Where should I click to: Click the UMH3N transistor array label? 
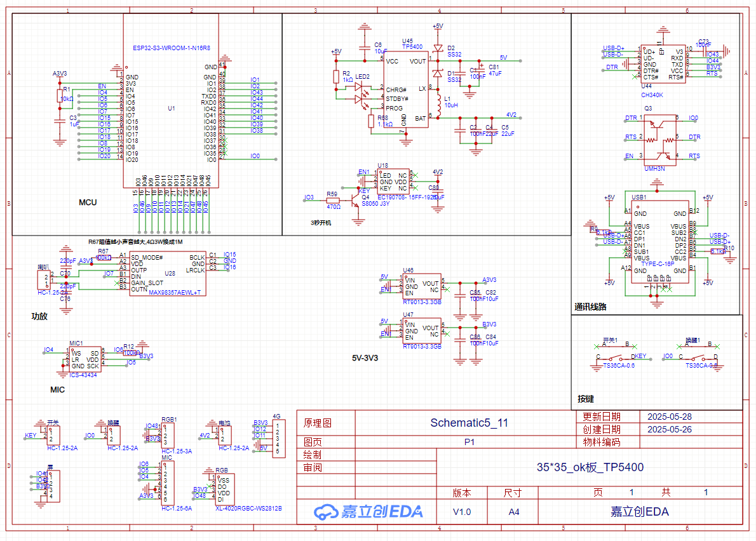coord(654,169)
